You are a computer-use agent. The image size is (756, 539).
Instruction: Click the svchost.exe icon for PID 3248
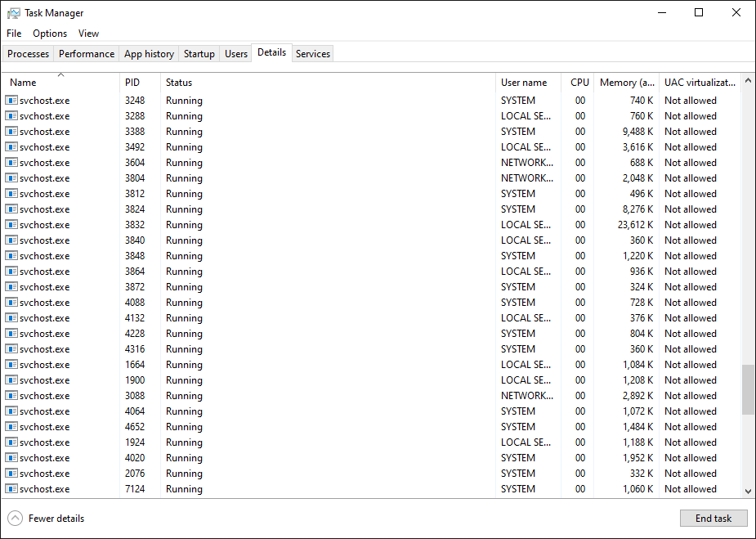[x=11, y=101]
